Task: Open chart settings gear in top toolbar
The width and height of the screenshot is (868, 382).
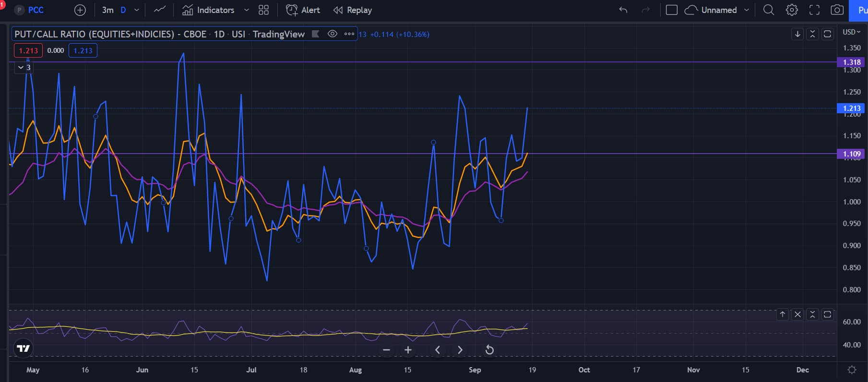Action: click(x=792, y=10)
